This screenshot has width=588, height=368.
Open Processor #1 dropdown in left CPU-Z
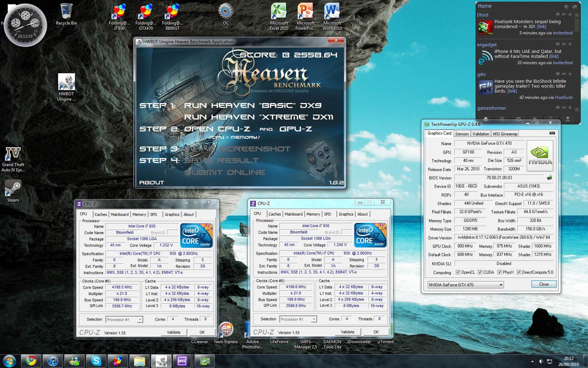coord(124,319)
